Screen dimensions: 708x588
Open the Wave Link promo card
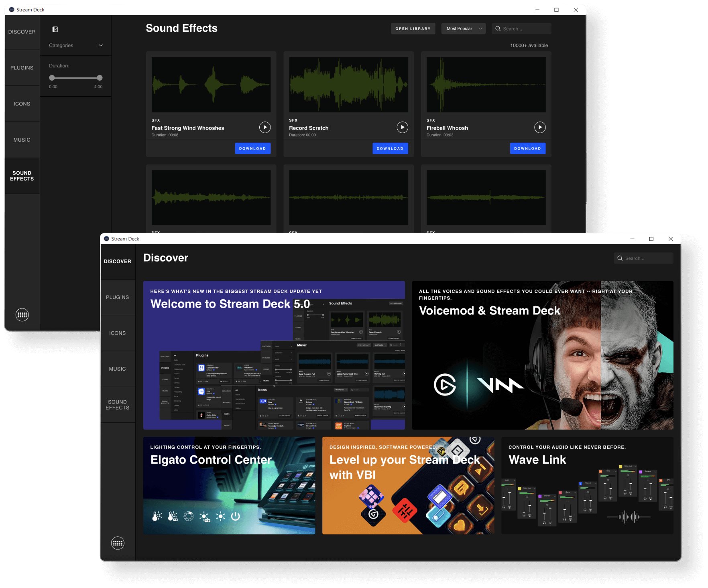pyautogui.click(x=587, y=485)
